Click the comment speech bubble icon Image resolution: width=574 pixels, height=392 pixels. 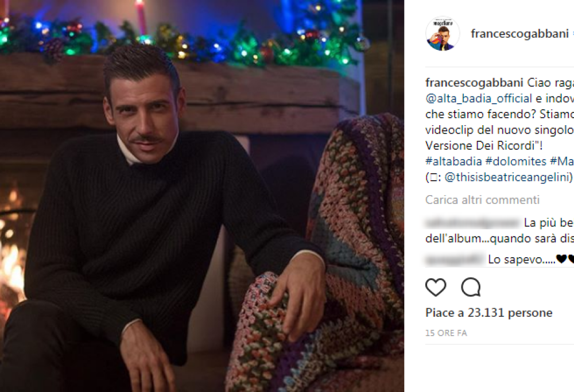click(471, 287)
